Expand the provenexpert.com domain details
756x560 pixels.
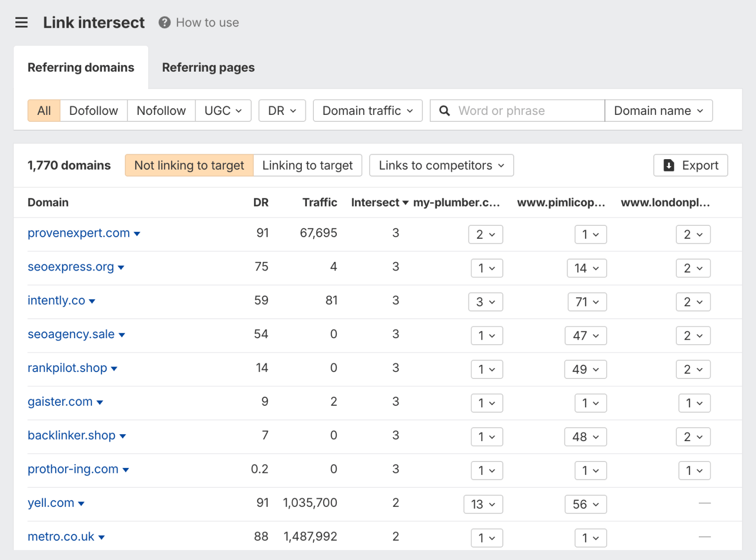138,234
